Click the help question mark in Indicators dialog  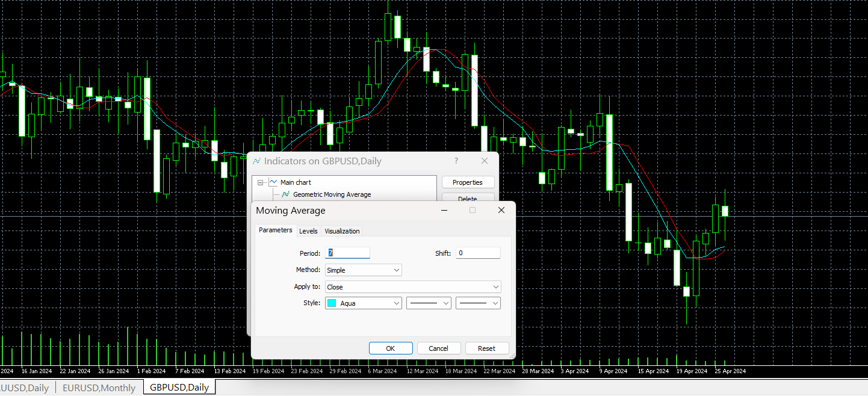(456, 161)
